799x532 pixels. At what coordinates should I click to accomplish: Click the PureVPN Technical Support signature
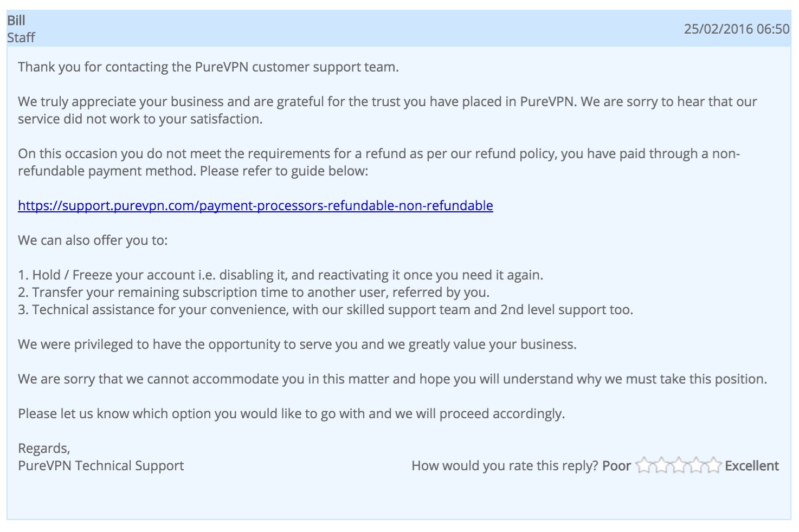tap(101, 466)
